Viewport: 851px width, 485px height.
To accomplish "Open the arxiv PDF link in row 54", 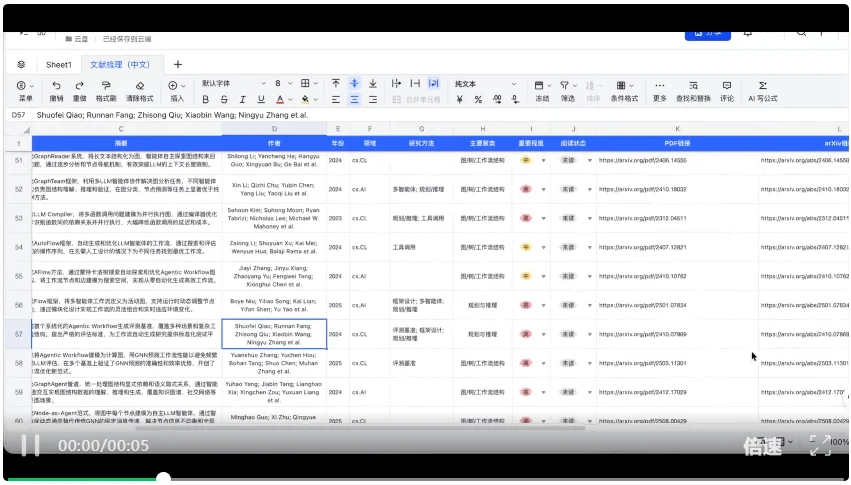I will [643, 247].
